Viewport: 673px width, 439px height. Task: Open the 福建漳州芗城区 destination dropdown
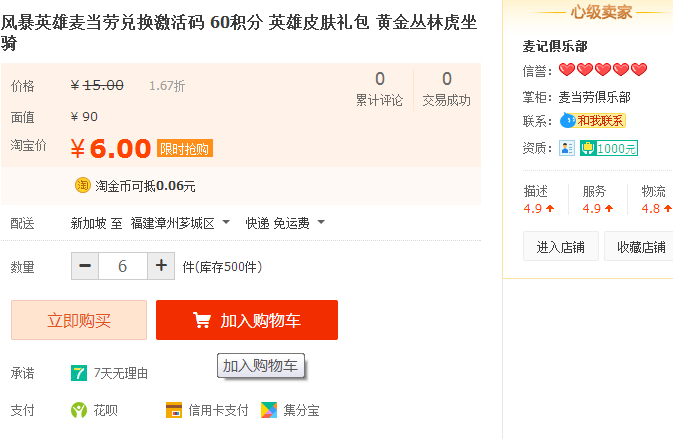click(x=180, y=223)
